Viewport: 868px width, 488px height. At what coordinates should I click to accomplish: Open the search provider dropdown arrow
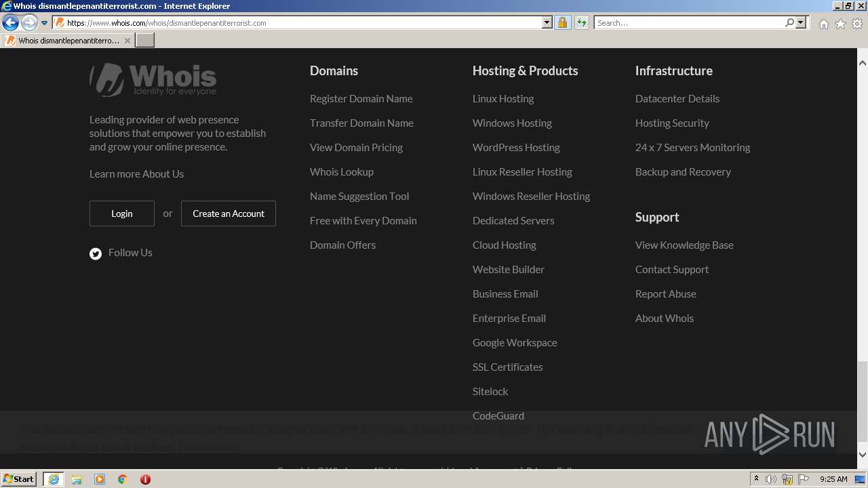click(801, 22)
